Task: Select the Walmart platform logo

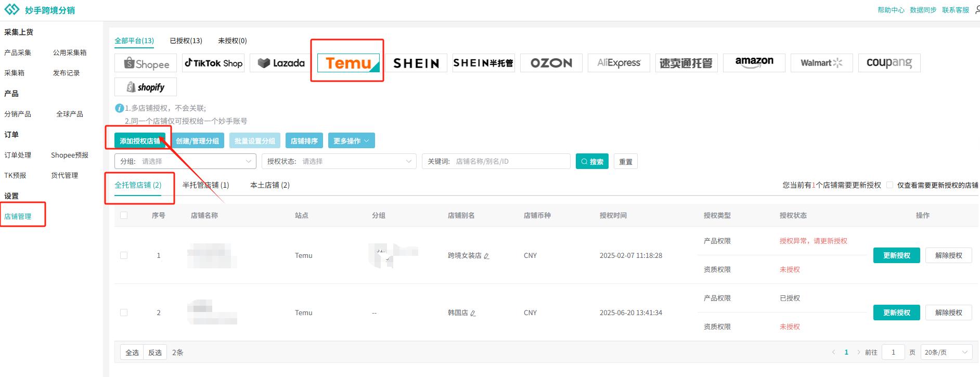Action: tap(822, 63)
